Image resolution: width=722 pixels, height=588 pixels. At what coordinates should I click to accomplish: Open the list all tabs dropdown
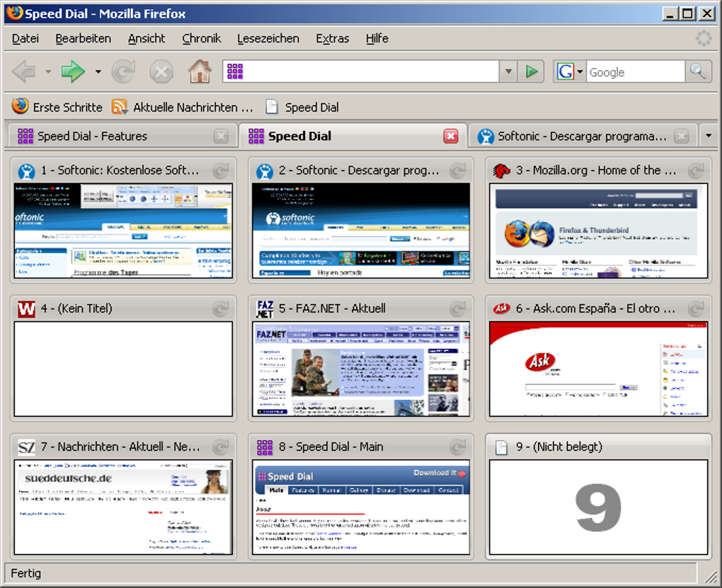click(708, 136)
